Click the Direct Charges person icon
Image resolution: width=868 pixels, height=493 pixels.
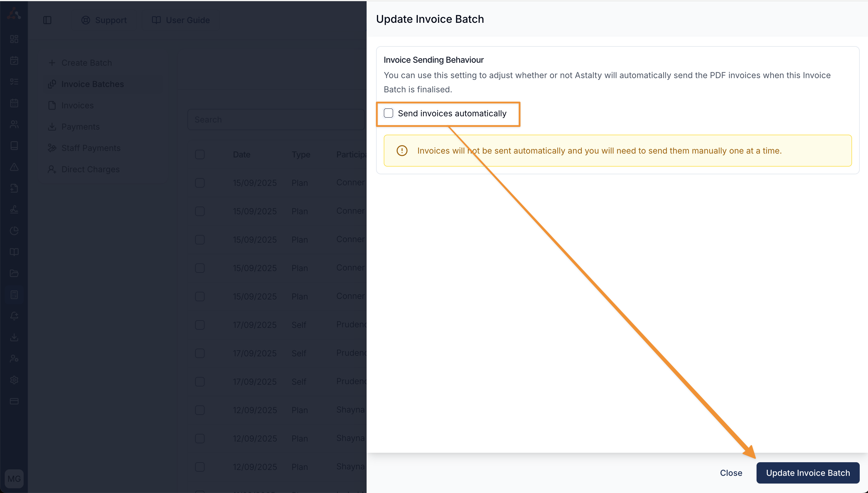coord(52,169)
